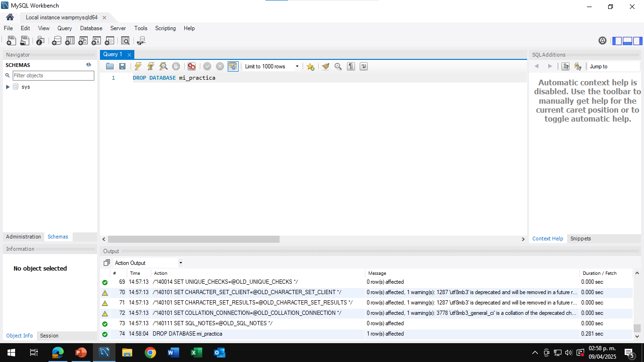Open the Limit to 1000 rows dropdown

tap(272, 66)
